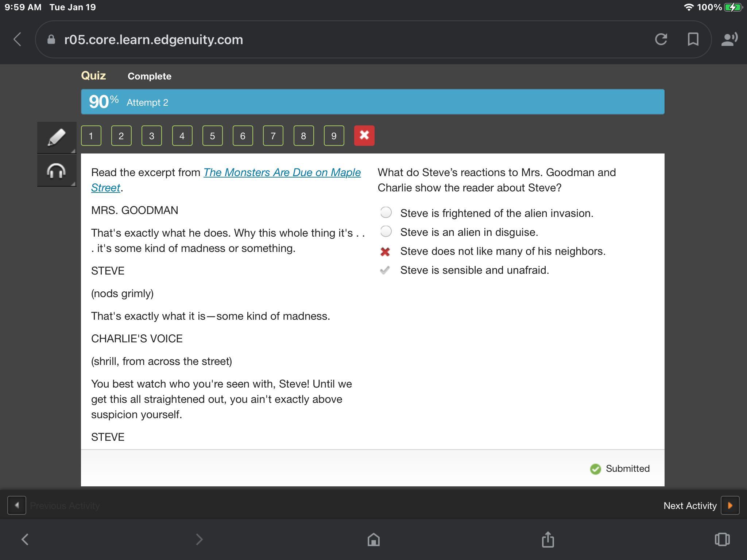Reload the page with the refresh icon
Screen dimensions: 747x560
pyautogui.click(x=661, y=39)
